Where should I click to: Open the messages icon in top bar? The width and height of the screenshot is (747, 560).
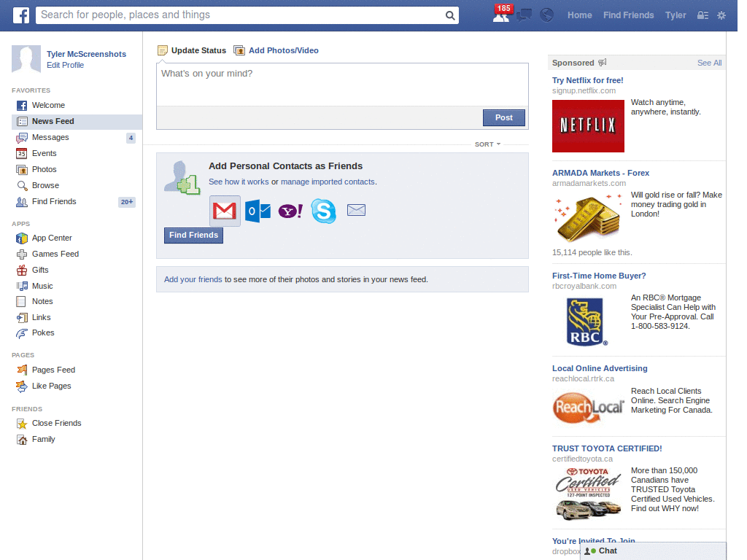(524, 15)
